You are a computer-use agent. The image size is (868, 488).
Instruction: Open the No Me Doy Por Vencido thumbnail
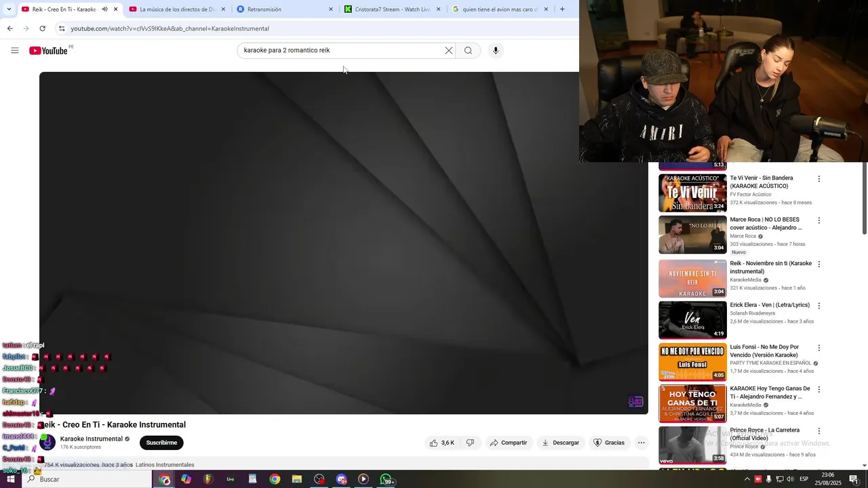click(692, 362)
